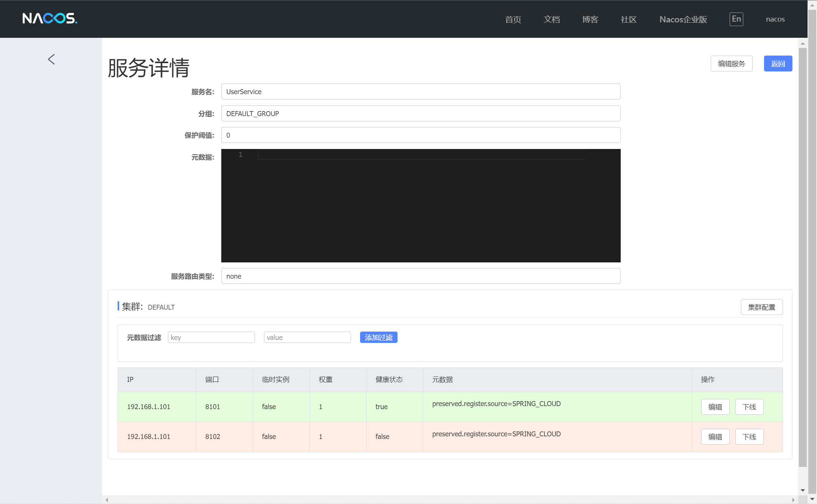Click inner scrollbar down arrow
Image resolution: width=817 pixels, height=504 pixels.
pos(803,490)
